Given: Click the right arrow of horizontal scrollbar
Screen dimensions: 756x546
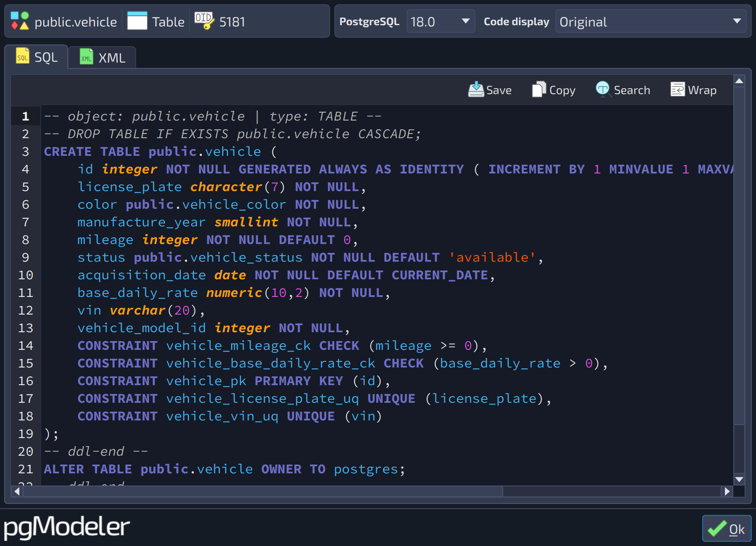Looking at the screenshot, I should point(727,491).
